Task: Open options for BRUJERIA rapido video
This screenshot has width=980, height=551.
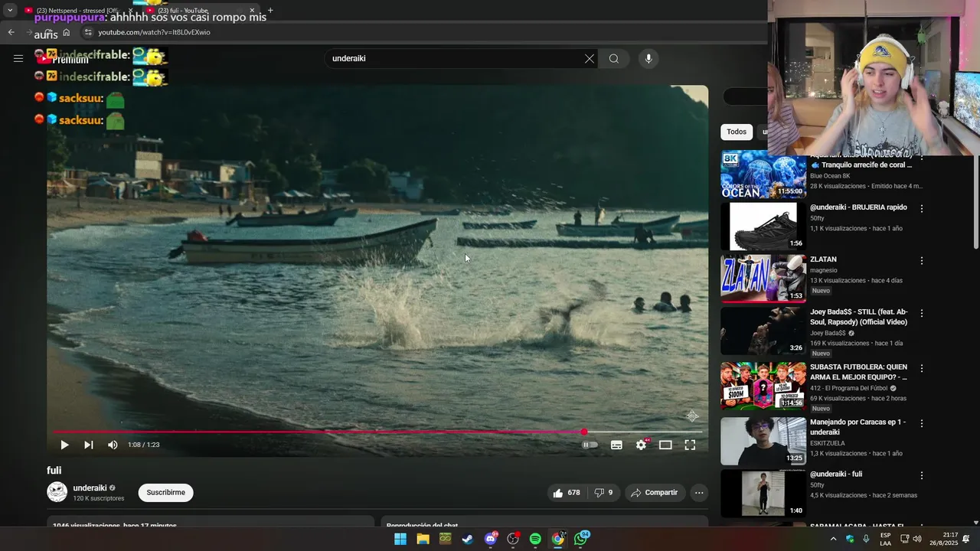Action: coord(922,208)
